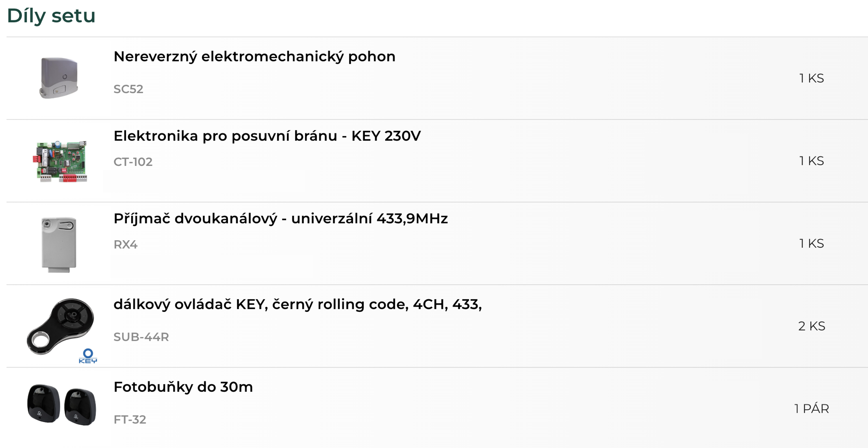Click the 1 PÁR quantity label
868x448 pixels.
(812, 409)
